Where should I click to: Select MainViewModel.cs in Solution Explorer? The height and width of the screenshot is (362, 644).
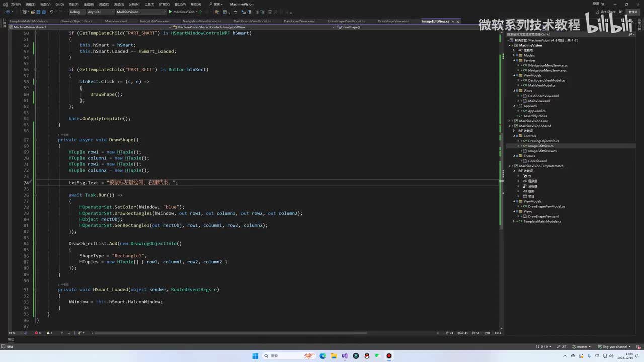(542, 85)
